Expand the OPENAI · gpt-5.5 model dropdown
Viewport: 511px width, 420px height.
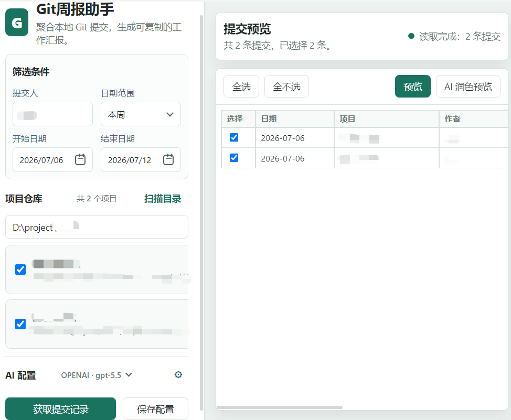coord(97,375)
